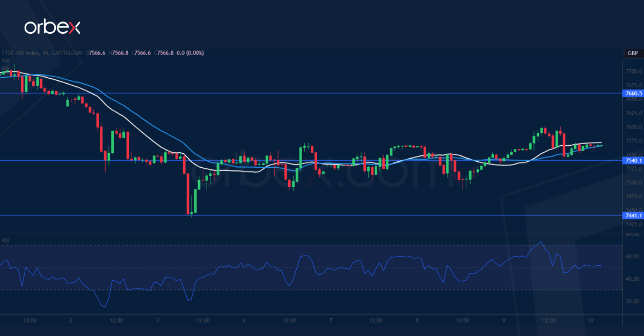Click the GBP currency button
The width and height of the screenshot is (644, 336).
coord(632,54)
